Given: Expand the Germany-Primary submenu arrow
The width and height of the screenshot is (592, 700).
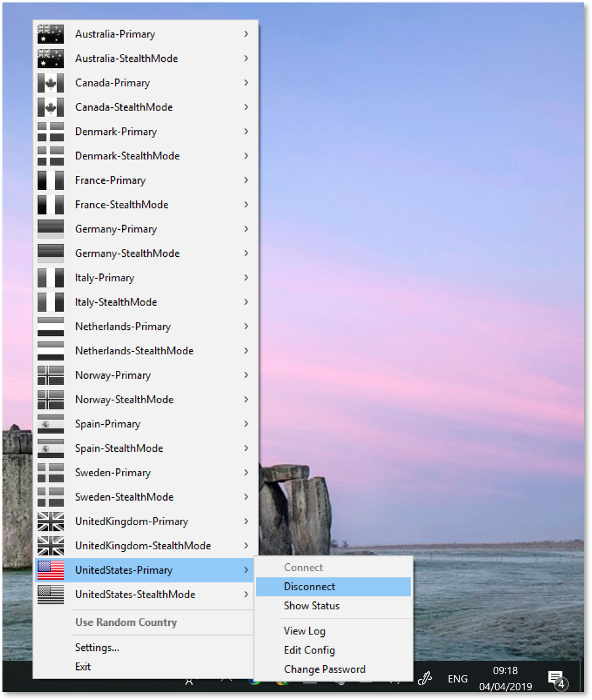Looking at the screenshot, I should (x=246, y=229).
